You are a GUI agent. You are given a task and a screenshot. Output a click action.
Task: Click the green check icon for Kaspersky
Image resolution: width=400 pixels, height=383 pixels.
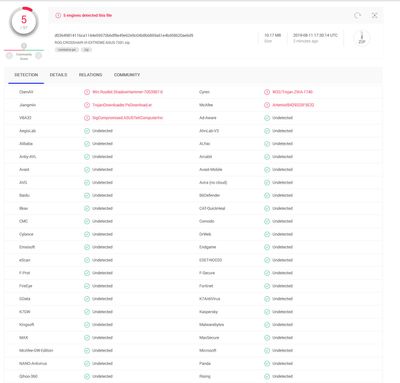(267, 312)
